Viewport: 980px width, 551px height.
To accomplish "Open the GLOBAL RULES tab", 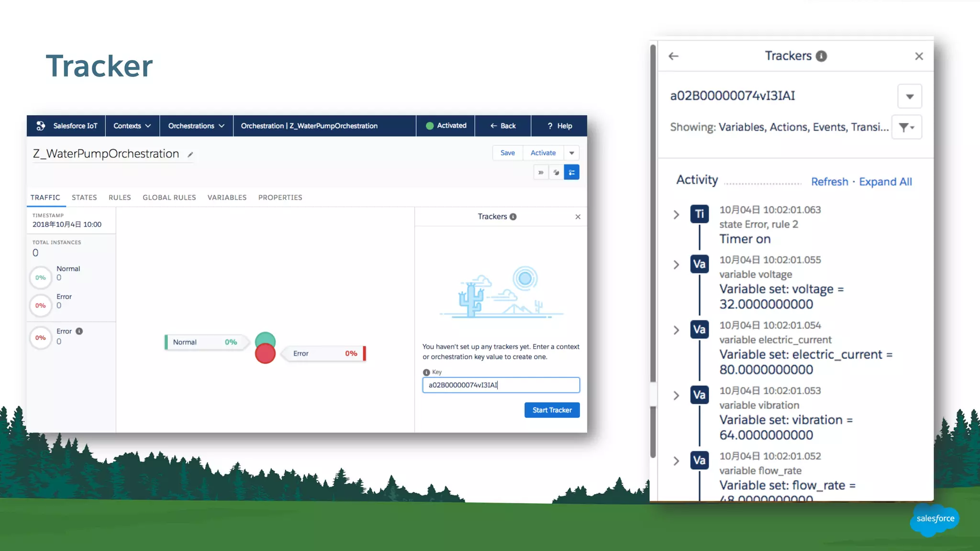I will 169,198.
